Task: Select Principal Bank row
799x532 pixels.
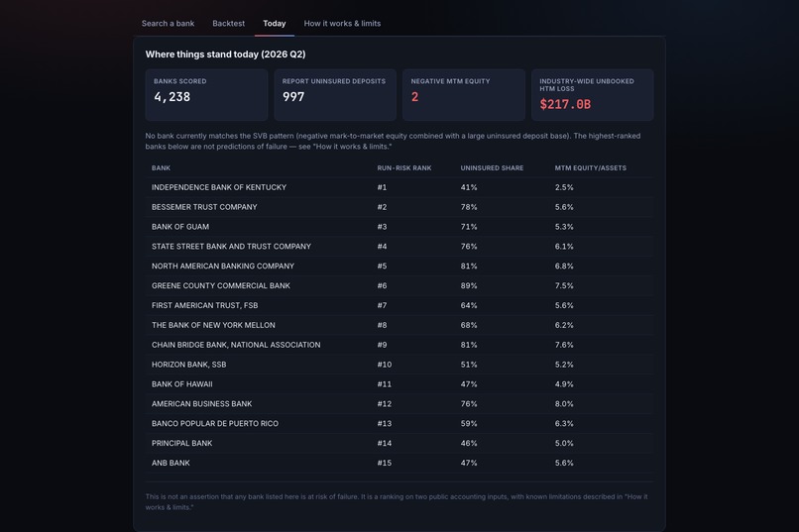Action: point(399,444)
